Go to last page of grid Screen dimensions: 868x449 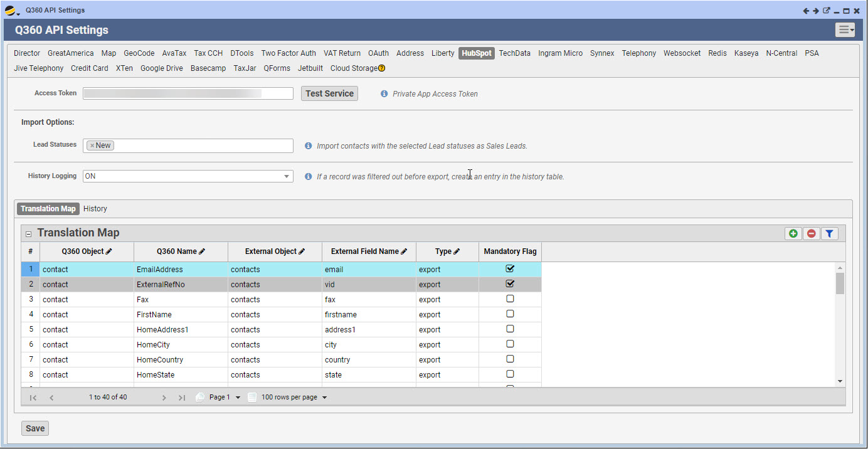pos(182,398)
